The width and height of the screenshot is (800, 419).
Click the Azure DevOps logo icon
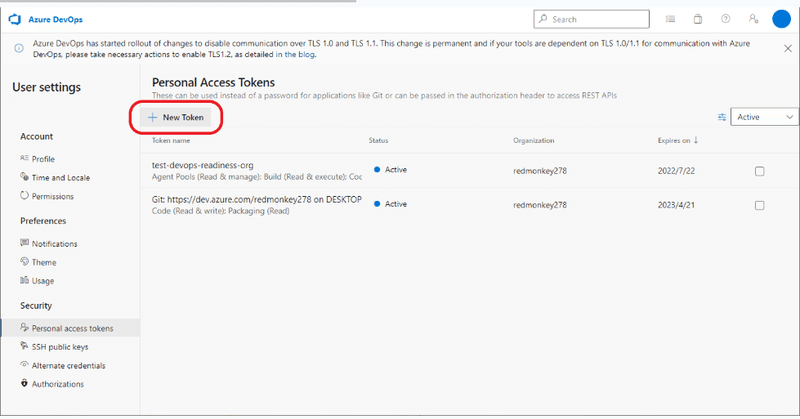coord(15,19)
